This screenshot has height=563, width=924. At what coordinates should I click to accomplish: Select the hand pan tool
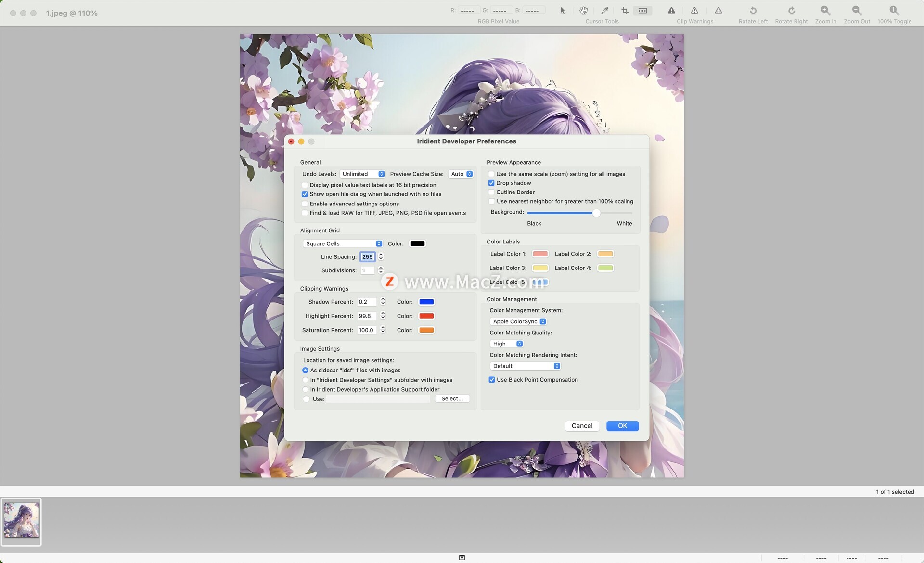click(583, 11)
